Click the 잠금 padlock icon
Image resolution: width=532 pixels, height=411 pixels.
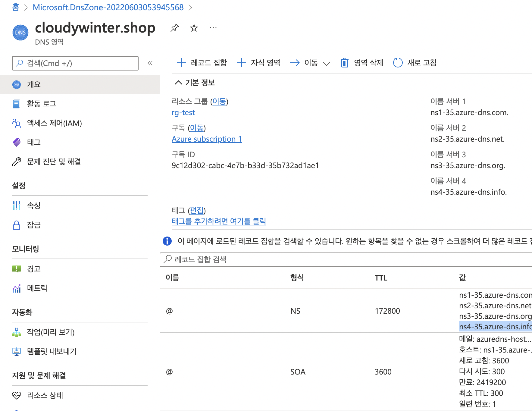[17, 225]
